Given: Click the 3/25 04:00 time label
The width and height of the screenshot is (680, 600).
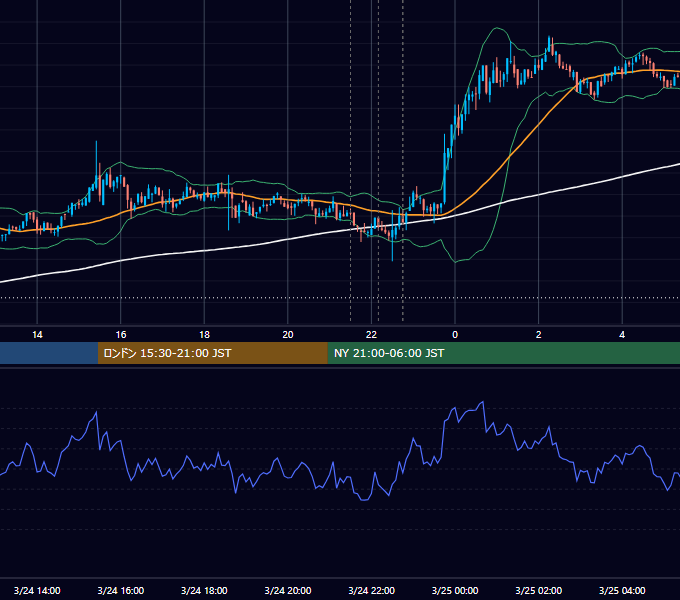Looking at the screenshot, I should (x=622, y=590).
